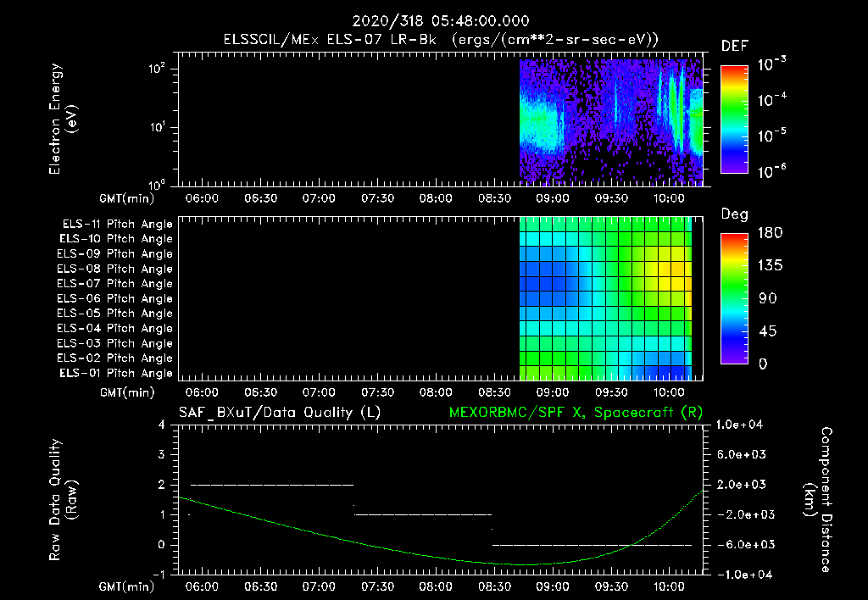The width and height of the screenshot is (868, 600).
Task: Click the GMT(min) label under the bottom panel
Action: point(127,586)
